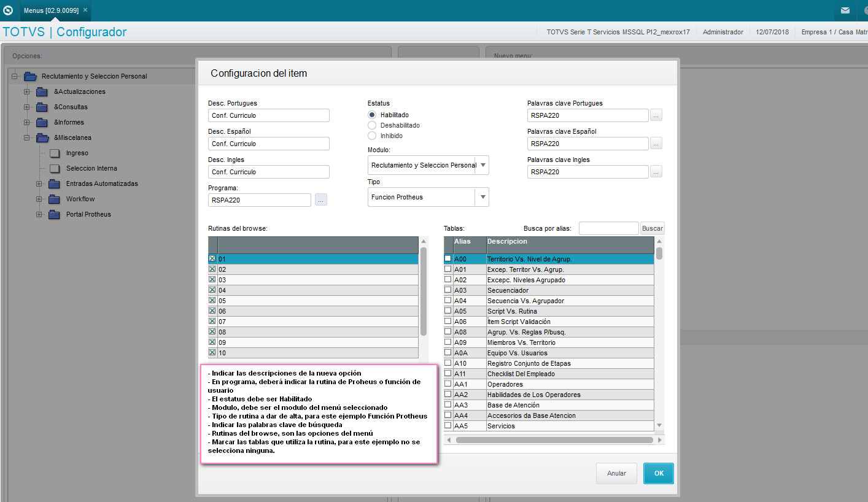This screenshot has height=502, width=868.
Task: Click the folder icon of Entradas Automatizadas
Action: point(54,183)
